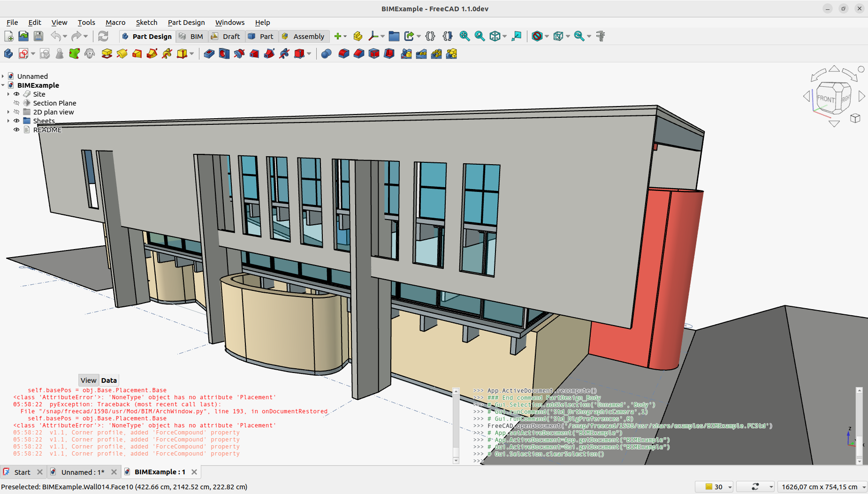Click the Boolean operation icon
The image size is (868, 494).
[x=327, y=53]
